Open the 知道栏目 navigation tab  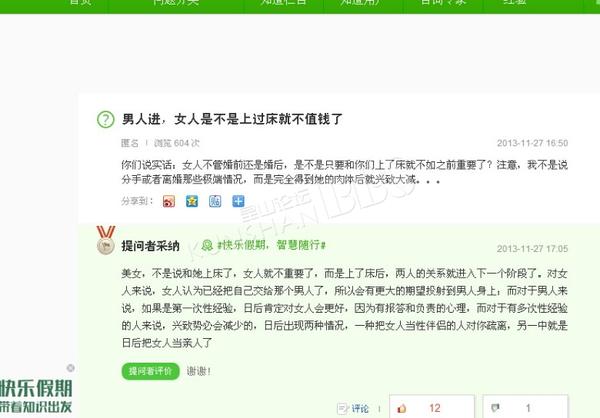pos(284,2)
